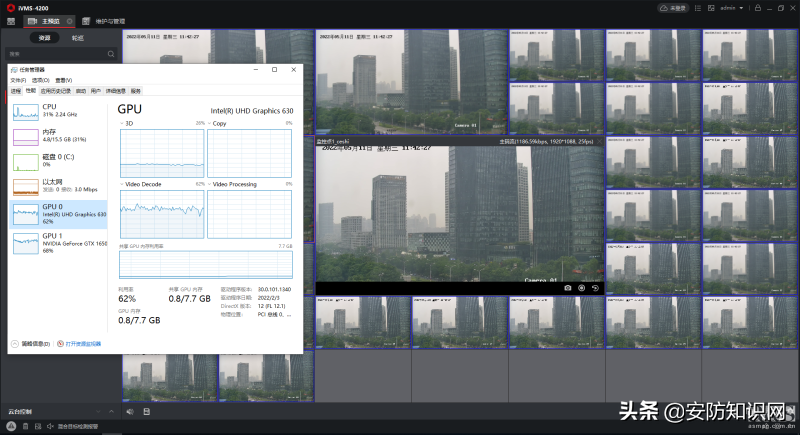The height and width of the screenshot is (435, 800).
Task: Click the alarm warning triangle status icon
Action: 11,426
